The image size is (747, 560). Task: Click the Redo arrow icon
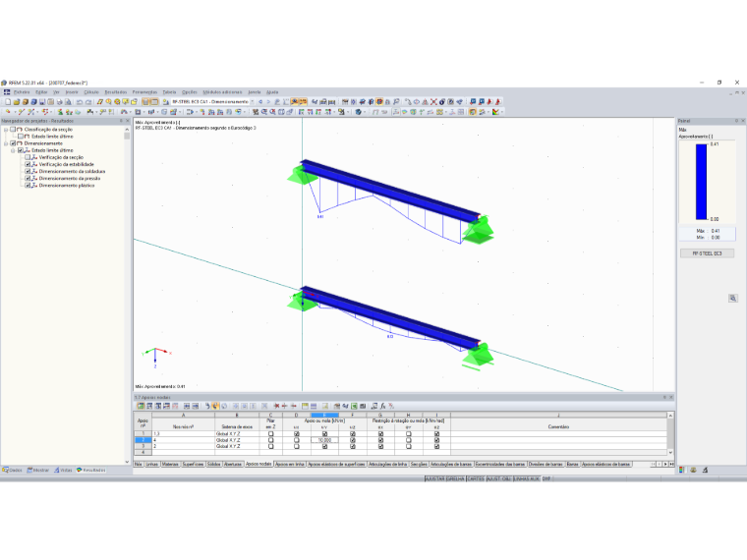88,102
